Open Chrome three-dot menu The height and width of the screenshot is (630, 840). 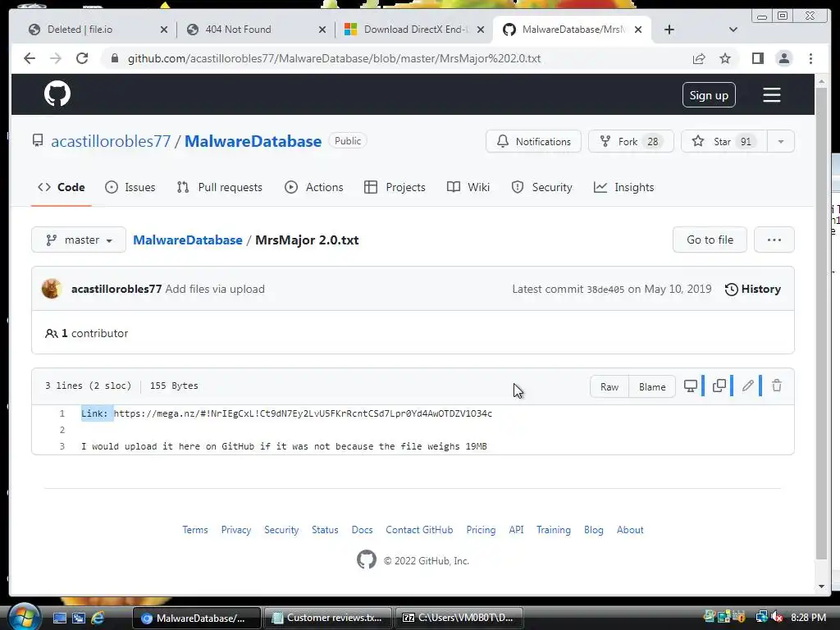tap(810, 58)
